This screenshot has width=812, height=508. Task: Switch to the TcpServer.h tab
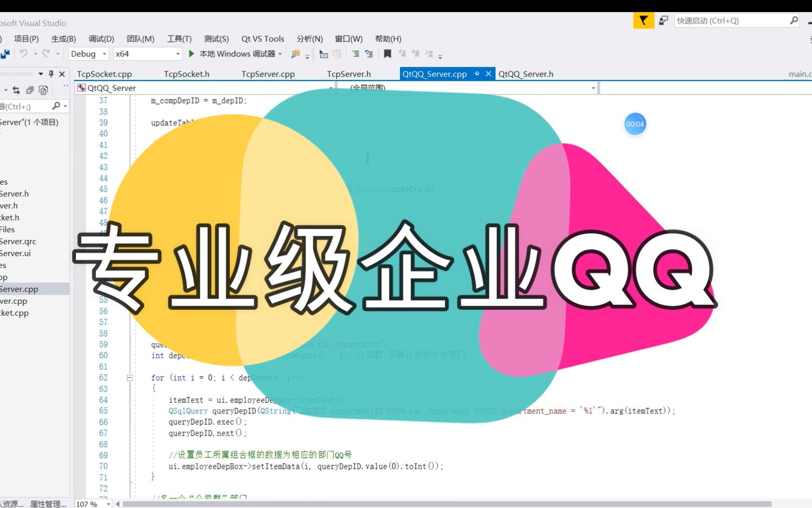[x=349, y=74]
